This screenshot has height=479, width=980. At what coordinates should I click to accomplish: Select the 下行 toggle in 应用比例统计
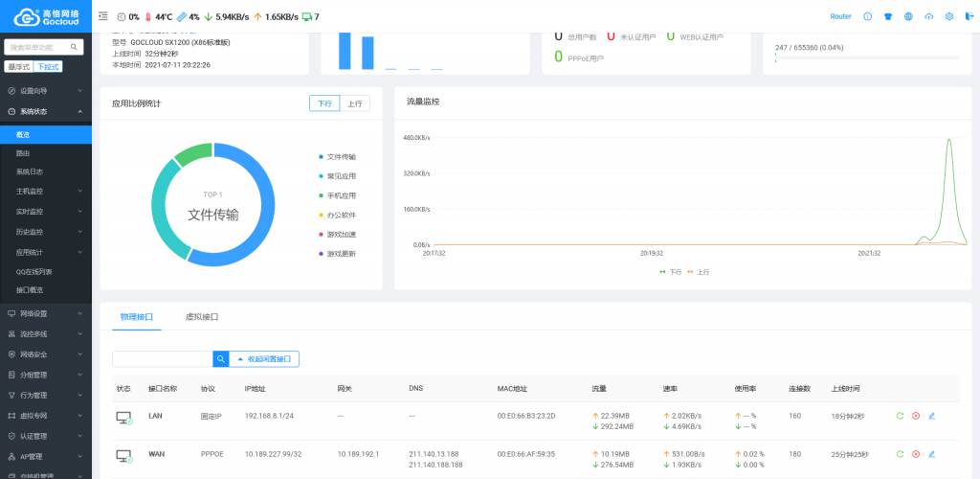[324, 103]
